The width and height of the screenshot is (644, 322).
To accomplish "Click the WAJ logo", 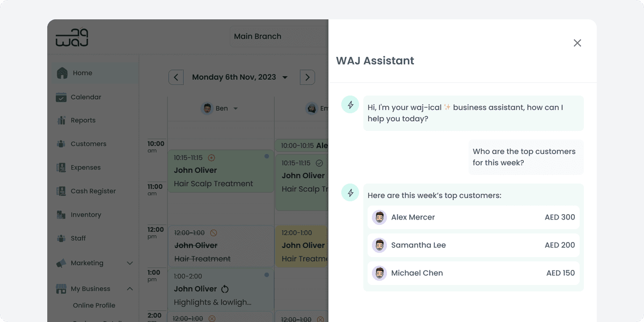I will pos(72,38).
